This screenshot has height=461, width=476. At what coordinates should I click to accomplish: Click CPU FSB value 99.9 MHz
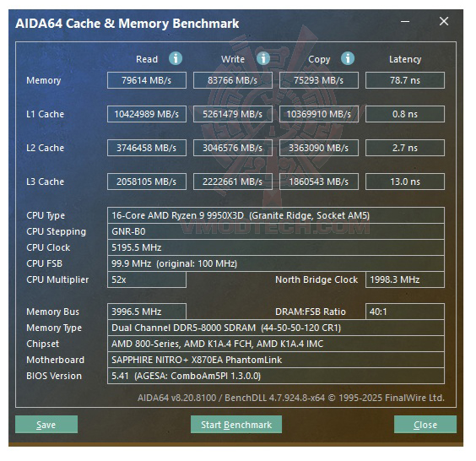[x=276, y=263]
